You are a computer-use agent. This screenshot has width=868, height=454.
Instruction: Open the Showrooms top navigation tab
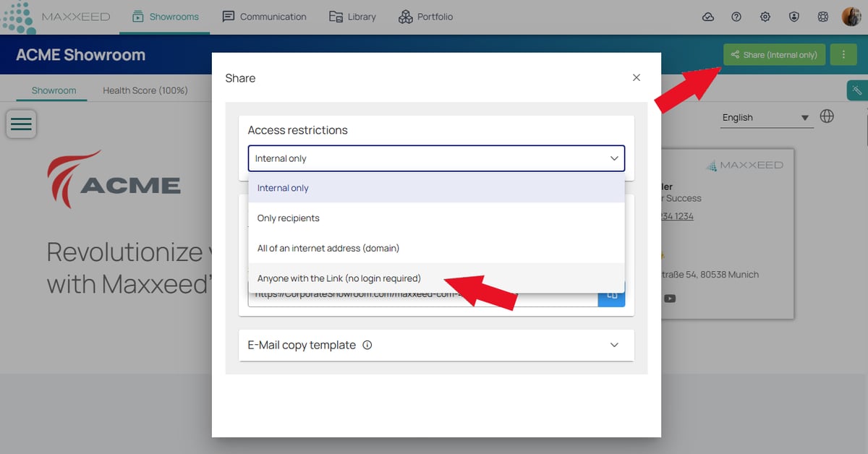[x=165, y=17]
